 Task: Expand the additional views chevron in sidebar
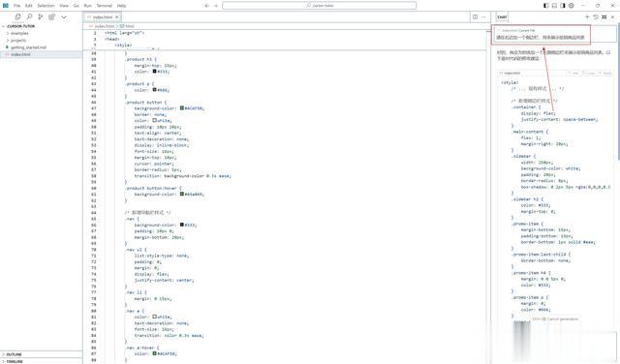click(64, 17)
